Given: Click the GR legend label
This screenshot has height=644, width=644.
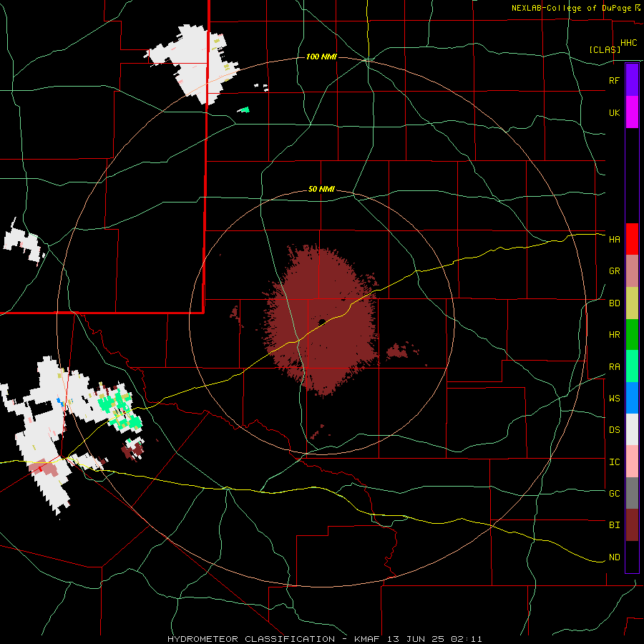Looking at the screenshot, I should coord(614,271).
